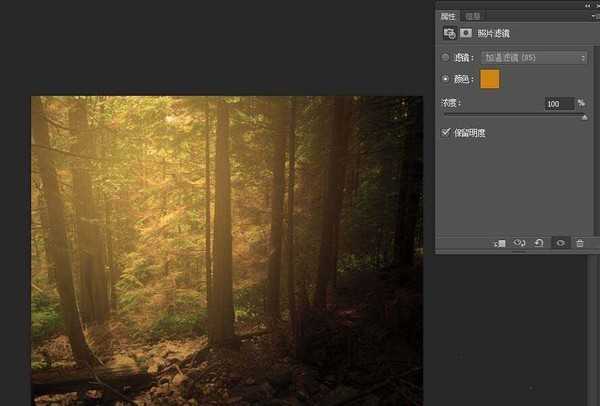This screenshot has height=406, width=600.
Task: Click the density value field showing 100
Action: [554, 104]
